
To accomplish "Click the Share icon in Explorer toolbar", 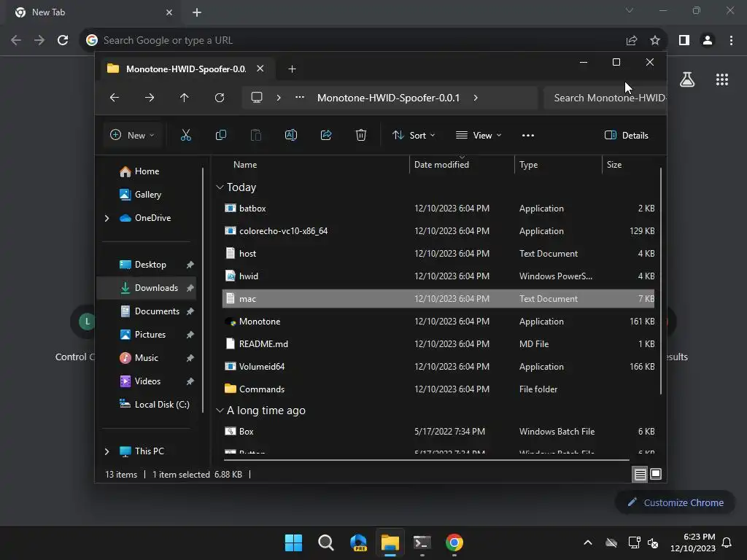I will (x=326, y=135).
